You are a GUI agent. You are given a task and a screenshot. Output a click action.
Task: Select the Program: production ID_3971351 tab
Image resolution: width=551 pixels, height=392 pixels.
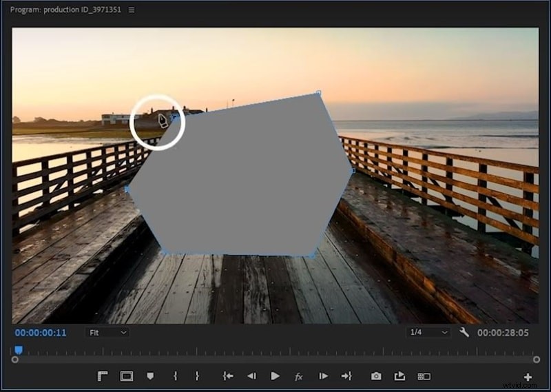pos(65,10)
